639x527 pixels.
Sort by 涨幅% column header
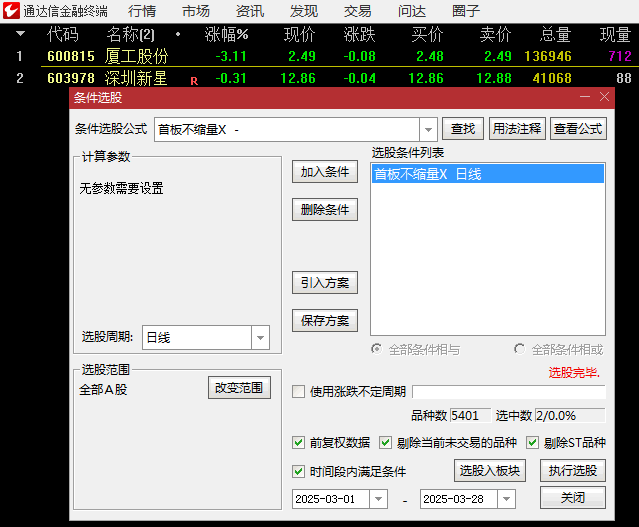click(227, 34)
